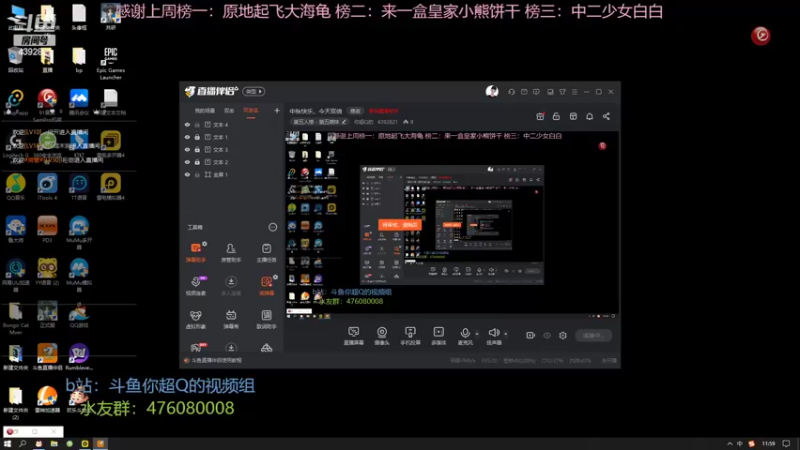Click the 修改 button next to stream title
Viewport: 800px width, 450px height.
(x=355, y=111)
